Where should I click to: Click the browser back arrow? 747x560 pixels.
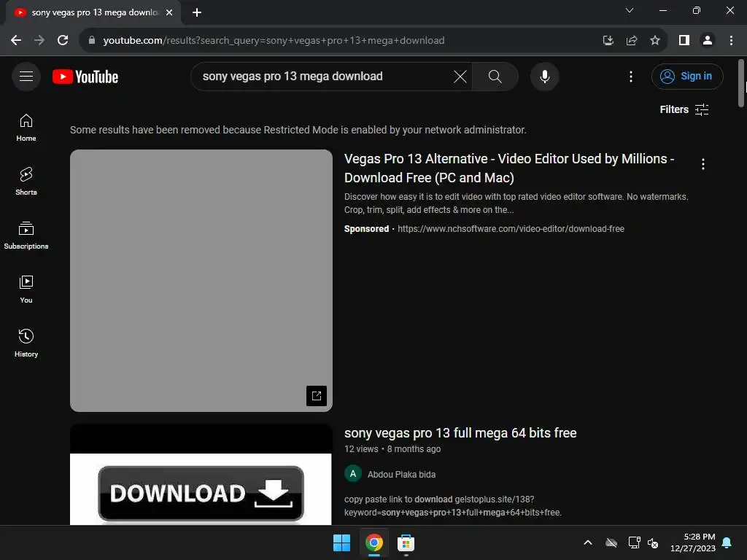click(x=16, y=41)
